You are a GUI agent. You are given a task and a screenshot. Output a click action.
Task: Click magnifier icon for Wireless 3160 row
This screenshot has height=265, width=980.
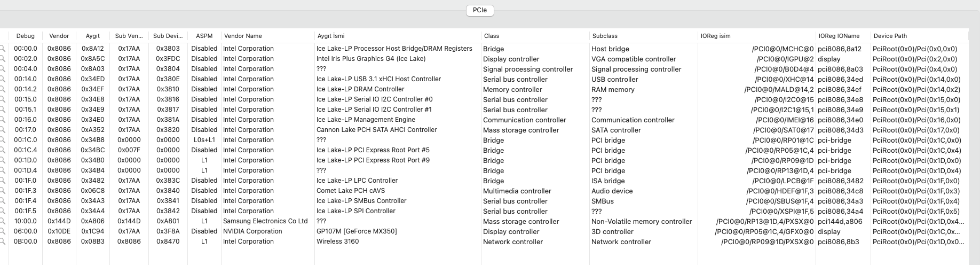pyautogui.click(x=2, y=241)
